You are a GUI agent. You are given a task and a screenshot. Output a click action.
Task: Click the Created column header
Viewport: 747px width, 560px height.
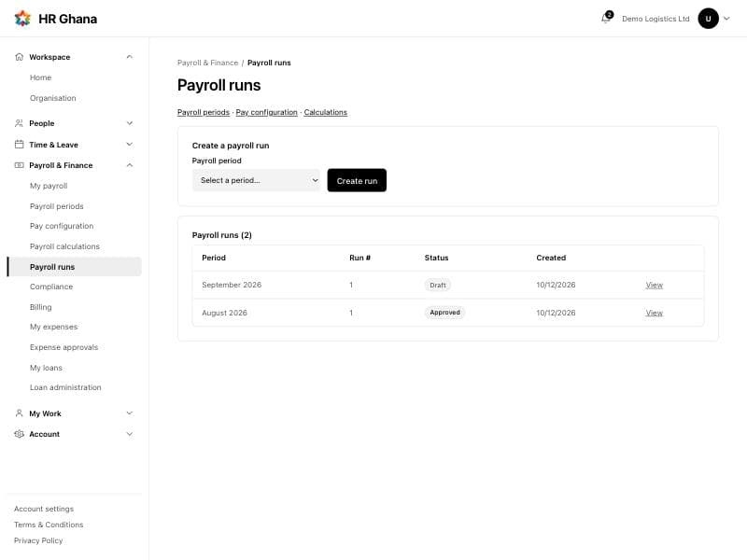(x=551, y=258)
